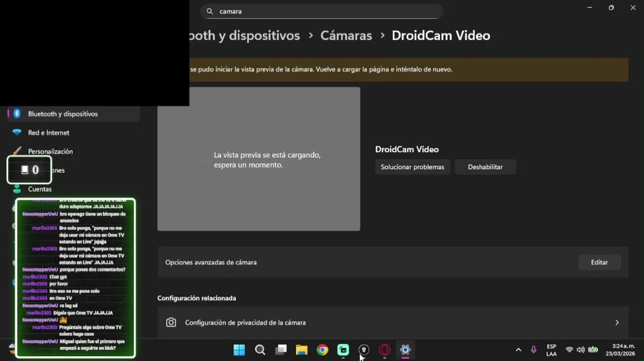Open the Wi-Fi network tray icon

tap(569, 350)
